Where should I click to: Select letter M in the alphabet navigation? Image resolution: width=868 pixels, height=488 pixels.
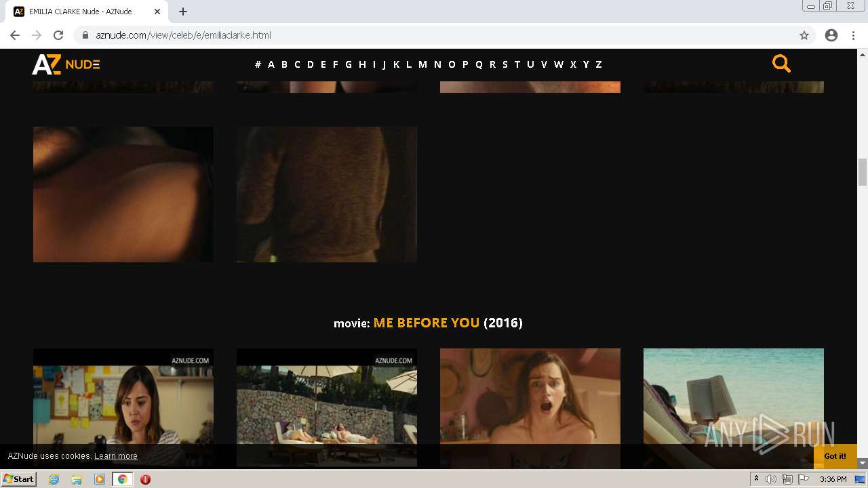coord(422,64)
